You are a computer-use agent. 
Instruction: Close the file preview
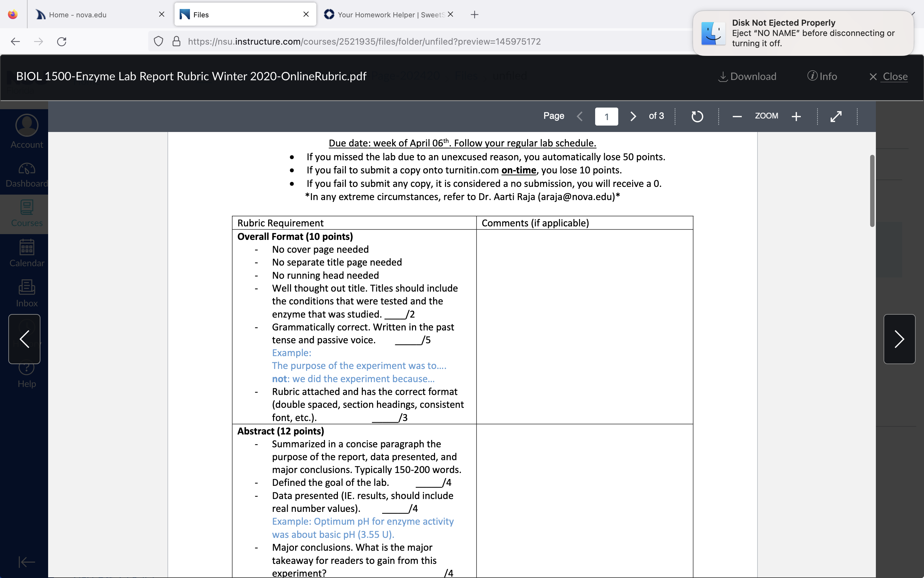888,76
